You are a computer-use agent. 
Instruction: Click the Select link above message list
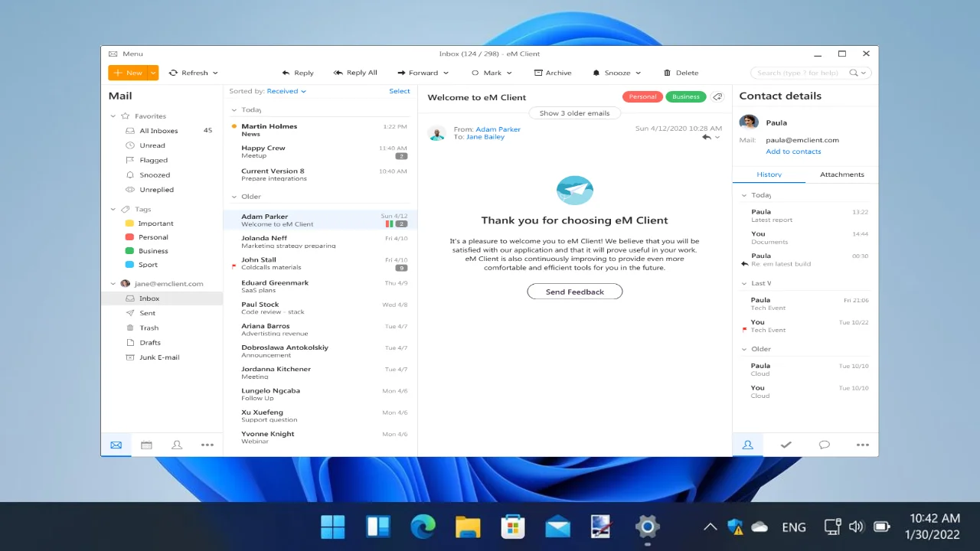point(400,91)
